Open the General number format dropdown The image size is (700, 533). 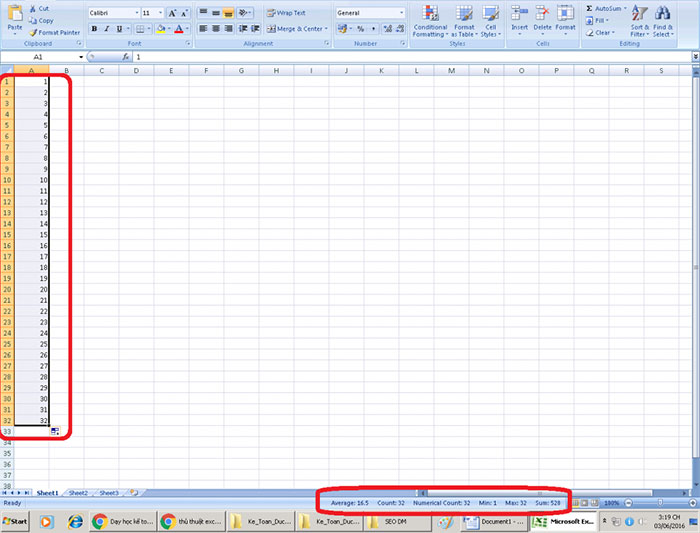pos(401,13)
